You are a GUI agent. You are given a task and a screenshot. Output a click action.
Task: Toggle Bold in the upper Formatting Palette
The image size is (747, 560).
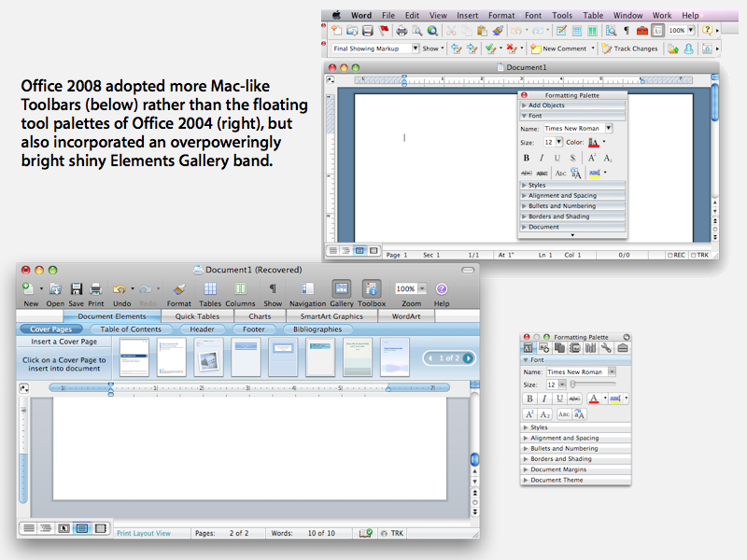[x=527, y=158]
